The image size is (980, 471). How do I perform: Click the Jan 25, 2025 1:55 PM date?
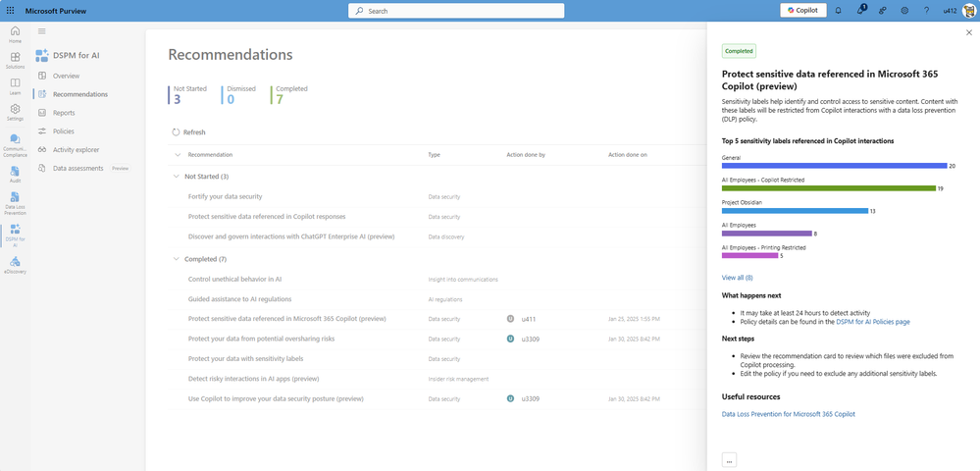[x=634, y=319]
